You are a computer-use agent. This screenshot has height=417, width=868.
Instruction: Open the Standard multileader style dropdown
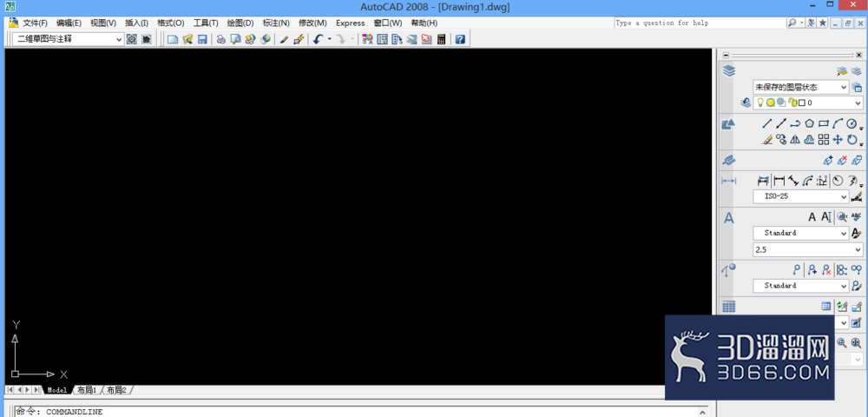[800, 286]
